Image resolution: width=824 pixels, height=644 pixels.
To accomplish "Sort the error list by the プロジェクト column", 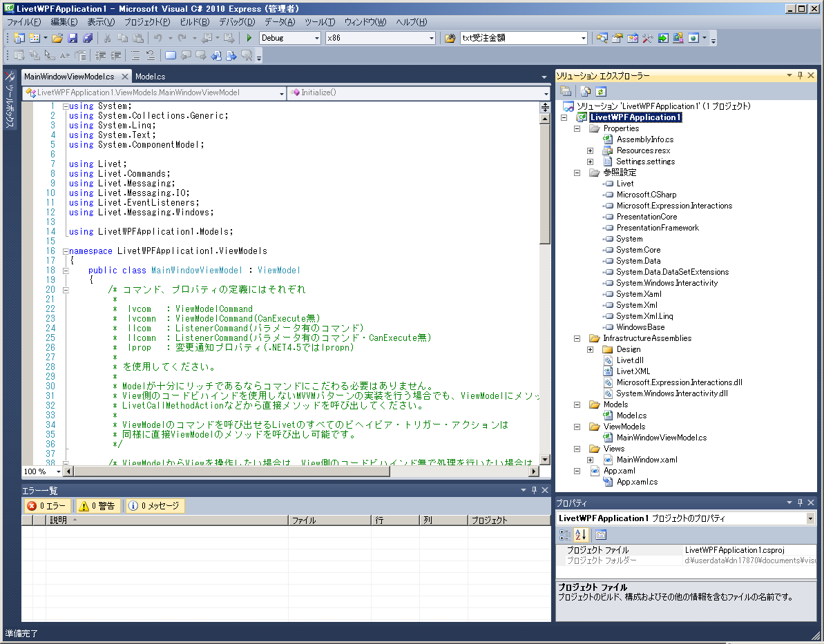I will [508, 520].
